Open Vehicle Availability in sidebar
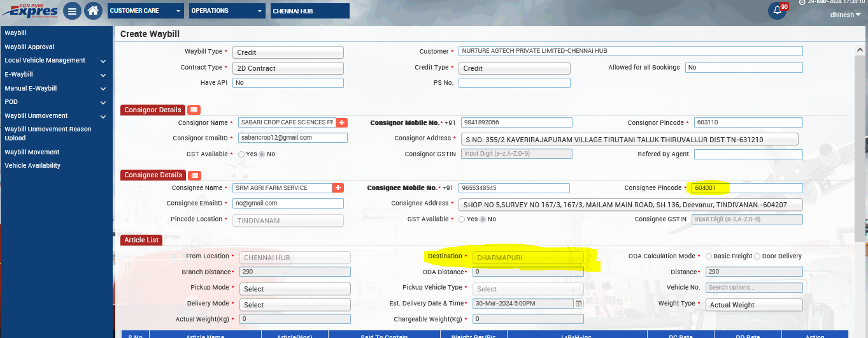The image size is (868, 338). point(32,166)
